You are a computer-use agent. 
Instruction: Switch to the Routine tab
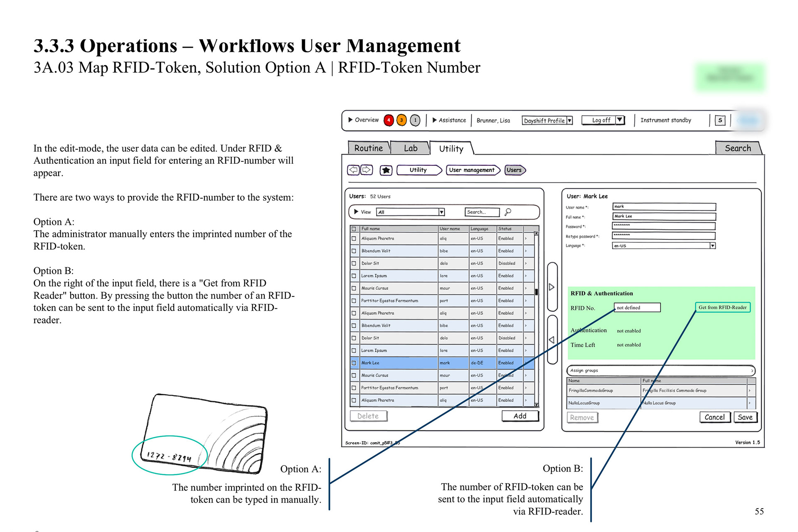(x=369, y=148)
